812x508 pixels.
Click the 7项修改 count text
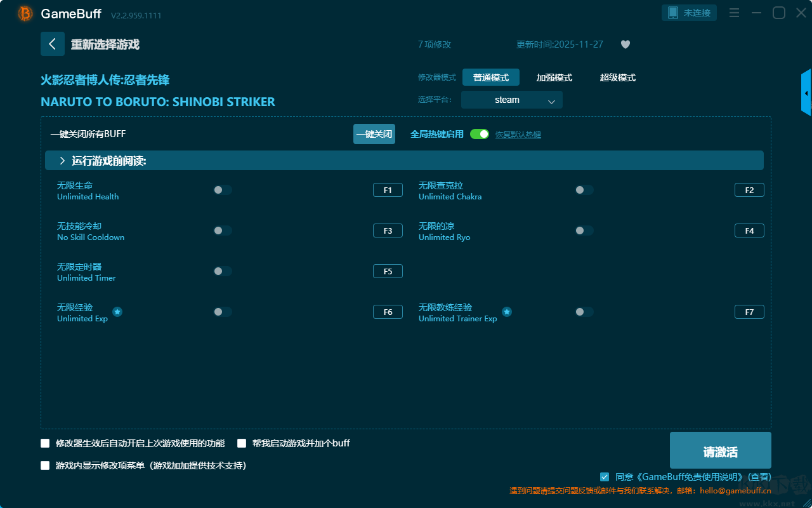click(x=435, y=44)
